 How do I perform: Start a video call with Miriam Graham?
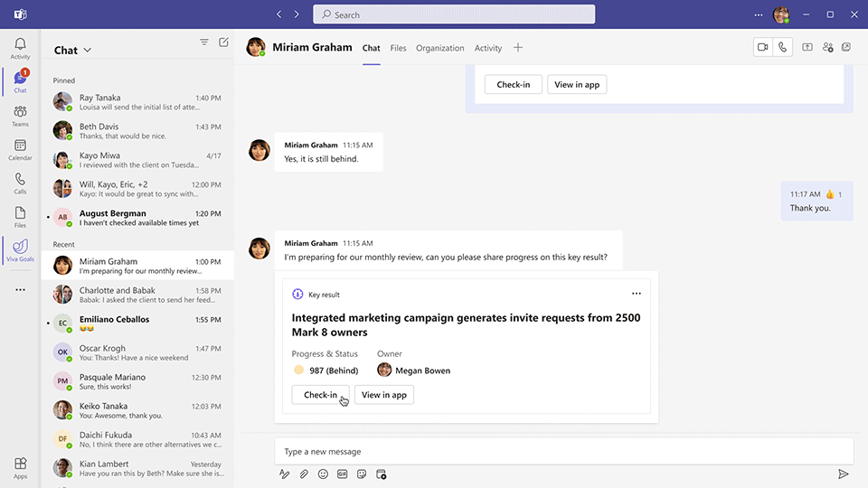tap(763, 48)
